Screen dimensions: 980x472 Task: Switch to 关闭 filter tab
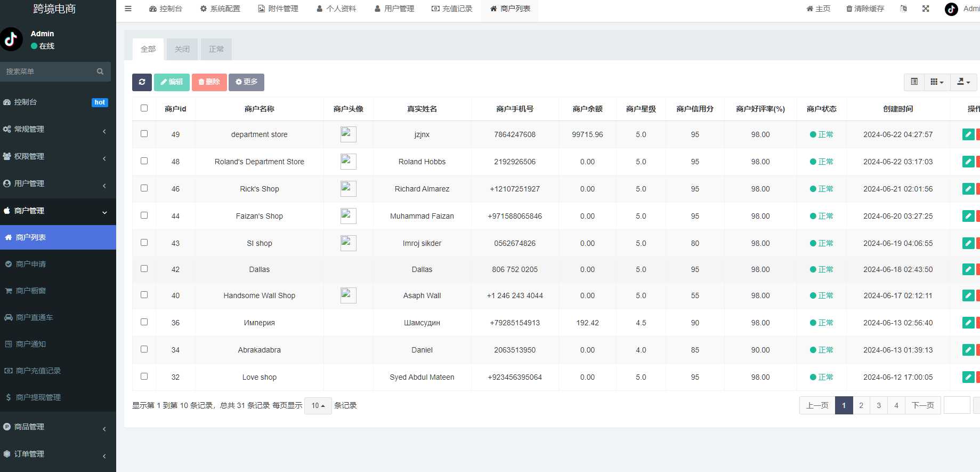tap(182, 49)
